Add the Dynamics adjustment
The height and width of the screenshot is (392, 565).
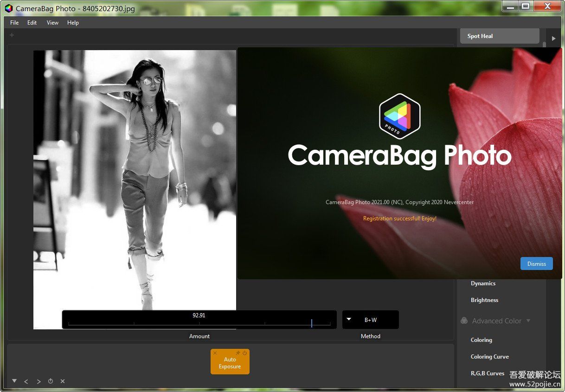483,283
